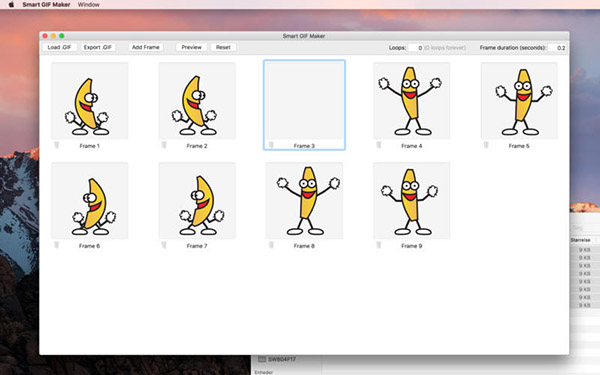The image size is (600, 375).
Task: Click the Frame duration seconds field
Action: coord(557,48)
